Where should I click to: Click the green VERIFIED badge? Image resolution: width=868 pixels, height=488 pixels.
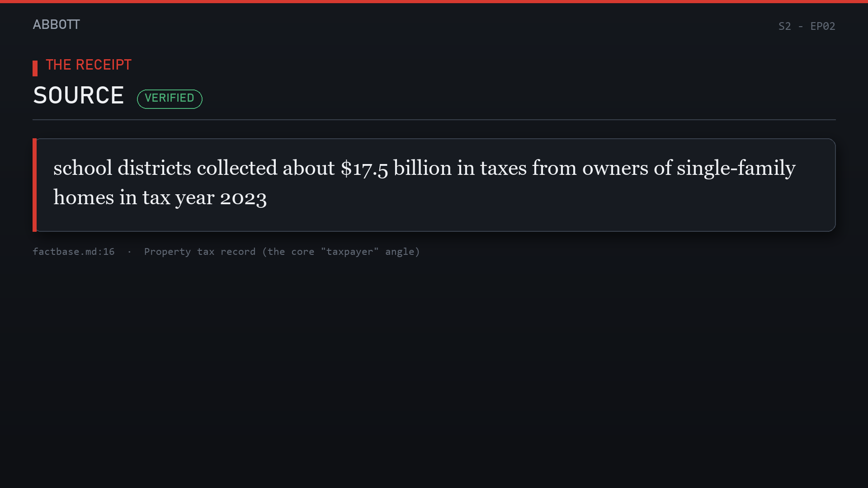[170, 99]
